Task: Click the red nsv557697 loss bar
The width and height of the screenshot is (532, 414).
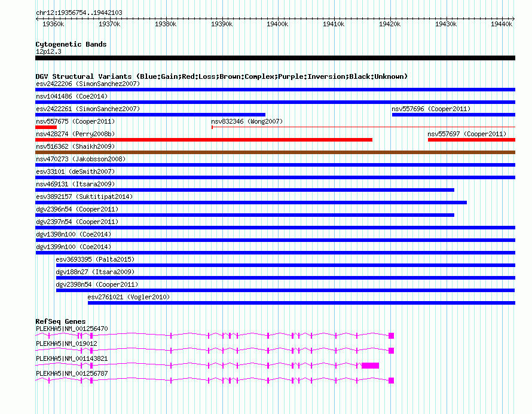Action: (x=472, y=140)
